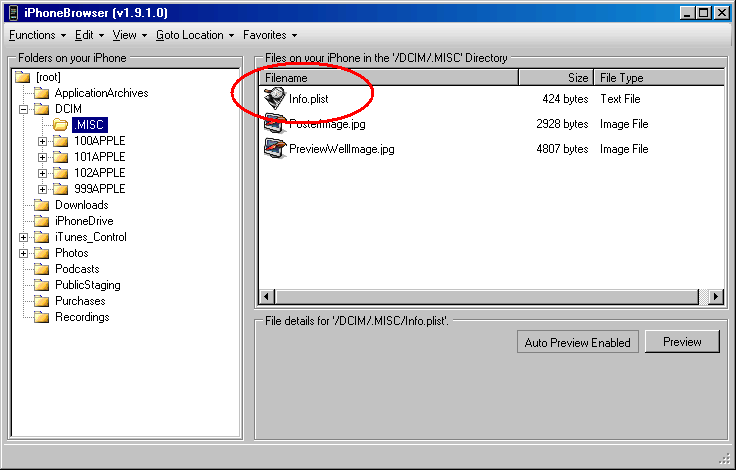
Task: Expand the iTunes_Control tree node
Action: coord(23,238)
